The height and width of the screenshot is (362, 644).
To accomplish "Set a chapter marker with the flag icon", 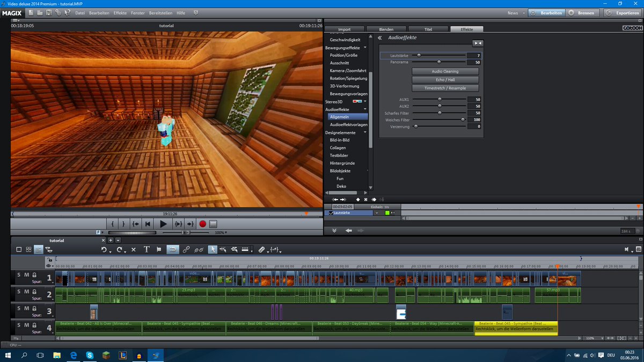I will [x=159, y=249].
